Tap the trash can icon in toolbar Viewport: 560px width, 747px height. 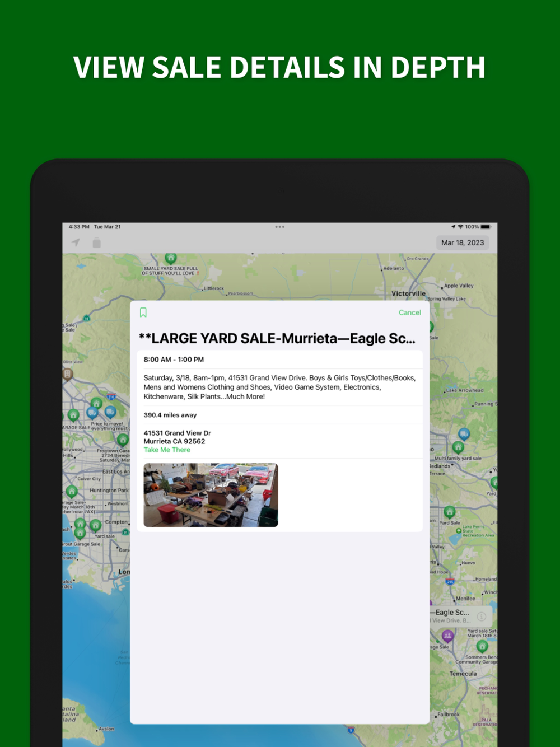coord(96,242)
